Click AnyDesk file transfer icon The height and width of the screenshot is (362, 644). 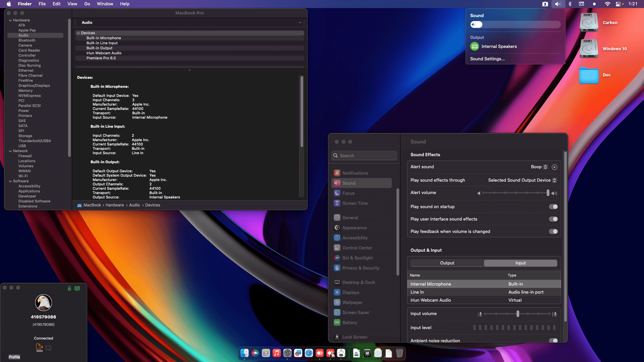coord(39,347)
